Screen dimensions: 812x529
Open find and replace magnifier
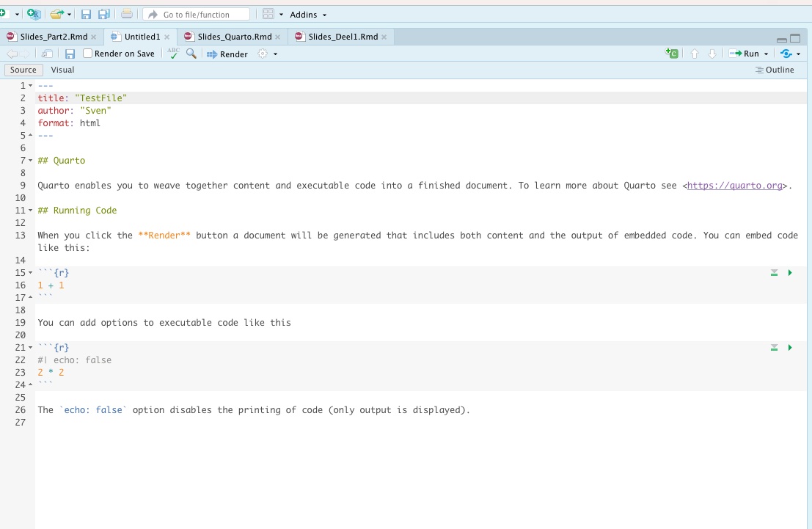pyautogui.click(x=191, y=54)
